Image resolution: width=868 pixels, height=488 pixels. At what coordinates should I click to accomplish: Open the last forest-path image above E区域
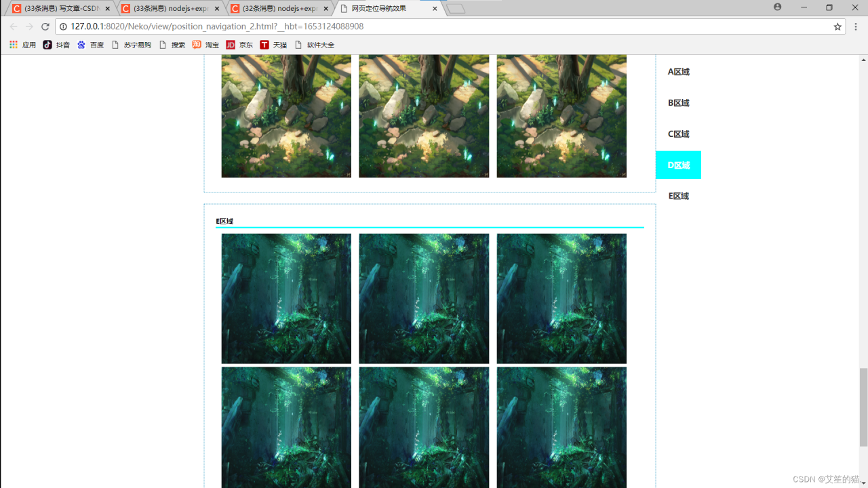pos(561,117)
